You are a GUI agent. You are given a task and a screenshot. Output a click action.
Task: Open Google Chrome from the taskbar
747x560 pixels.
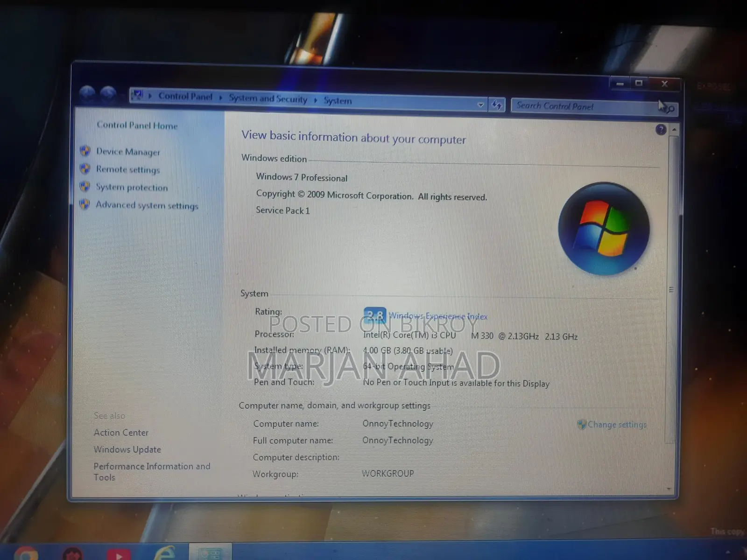click(x=26, y=553)
